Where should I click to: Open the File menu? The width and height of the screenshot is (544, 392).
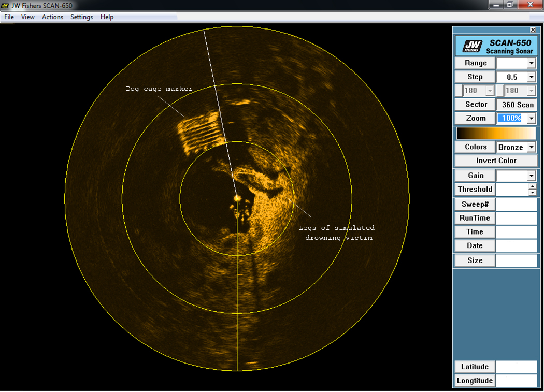pyautogui.click(x=9, y=17)
